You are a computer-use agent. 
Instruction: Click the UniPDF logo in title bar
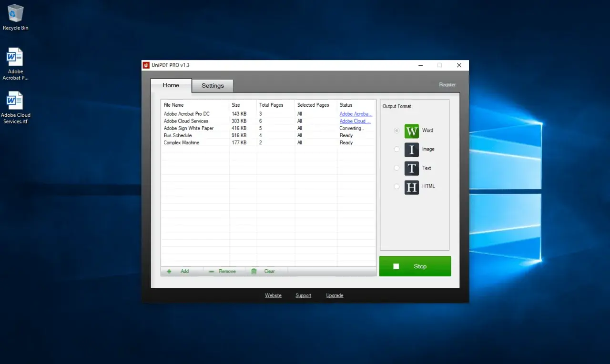(146, 65)
